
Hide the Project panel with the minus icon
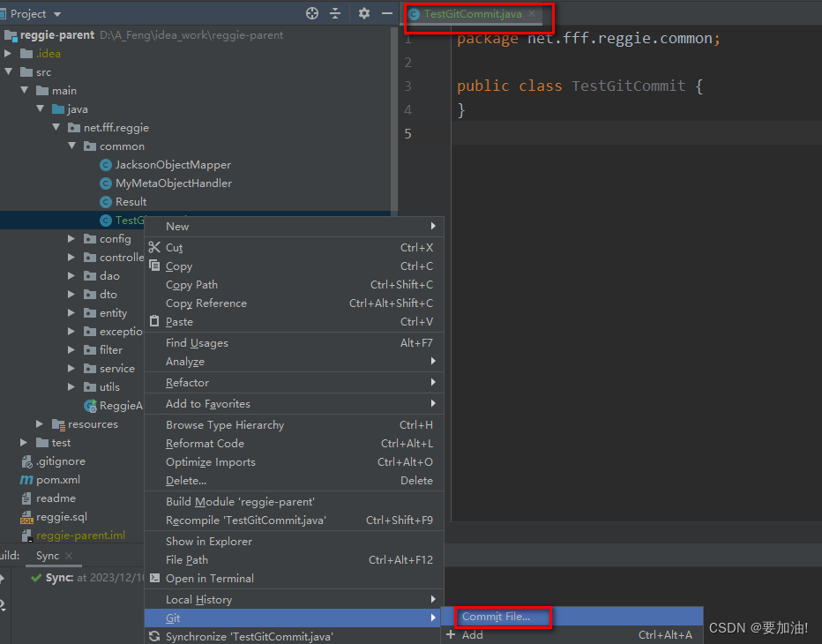[387, 13]
